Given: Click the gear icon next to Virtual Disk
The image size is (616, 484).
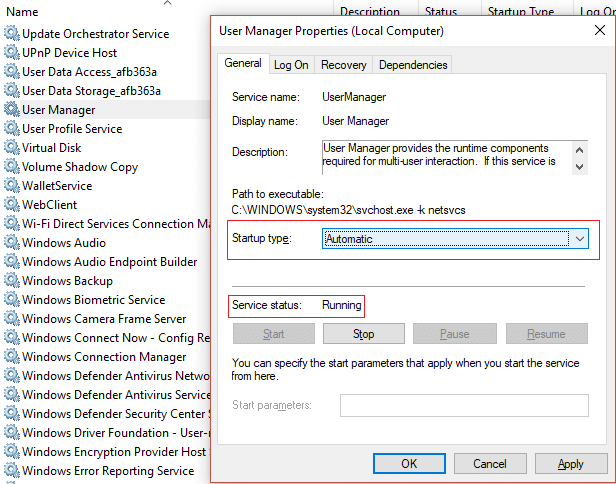Looking at the screenshot, I should pos(12,148).
